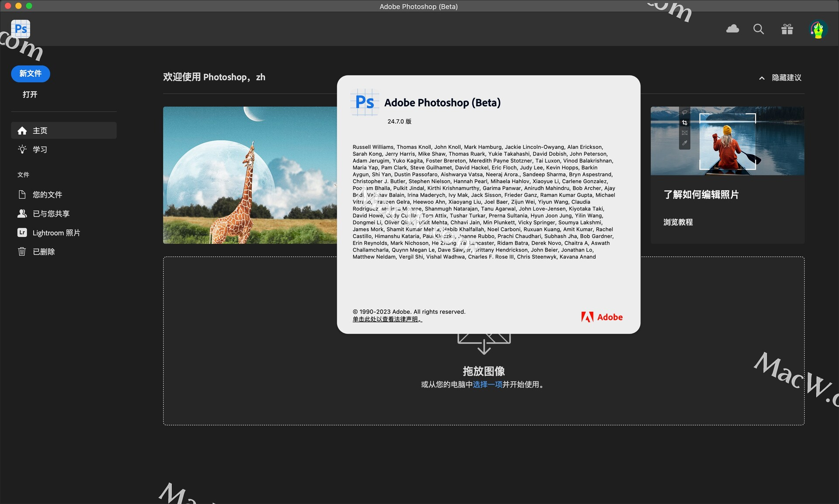Click the 打开 button
839x504 pixels.
pos(30,94)
